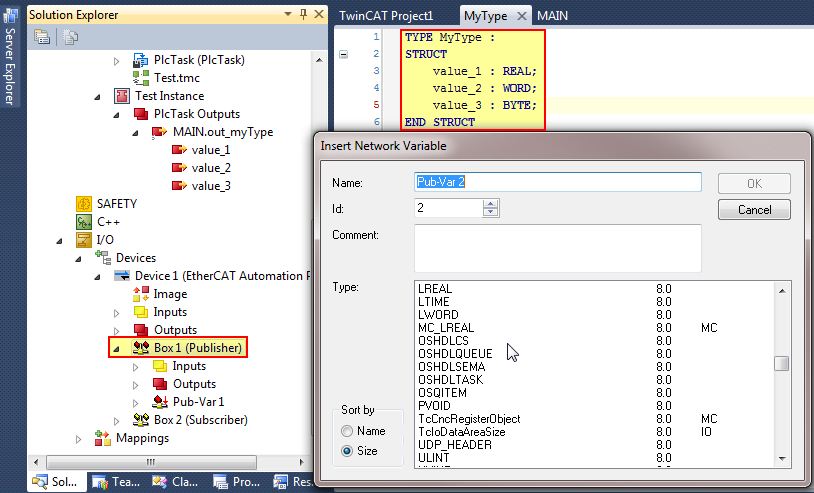814x493 pixels.
Task: Click the Type list scroll-down arrow
Action: click(x=782, y=459)
